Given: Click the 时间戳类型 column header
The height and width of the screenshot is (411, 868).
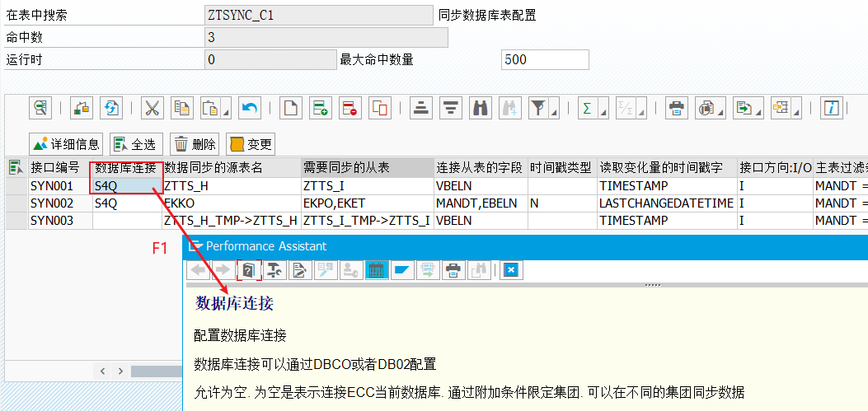Looking at the screenshot, I should point(562,167).
